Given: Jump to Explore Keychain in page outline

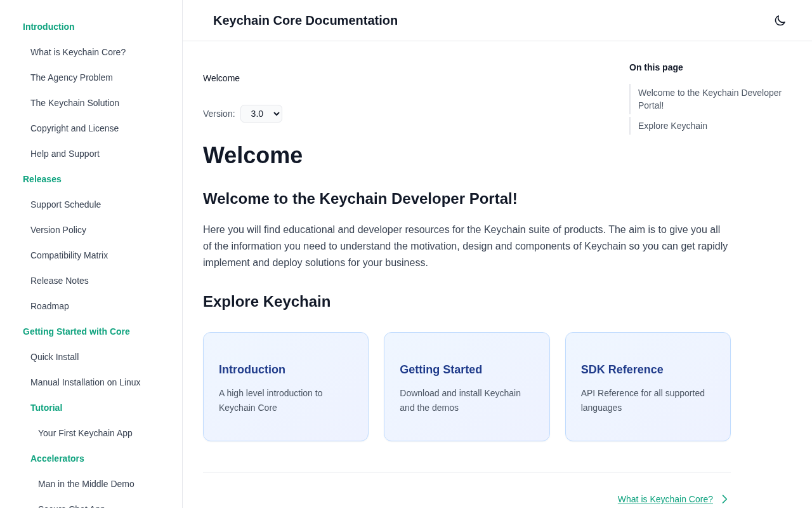Looking at the screenshot, I should (672, 126).
